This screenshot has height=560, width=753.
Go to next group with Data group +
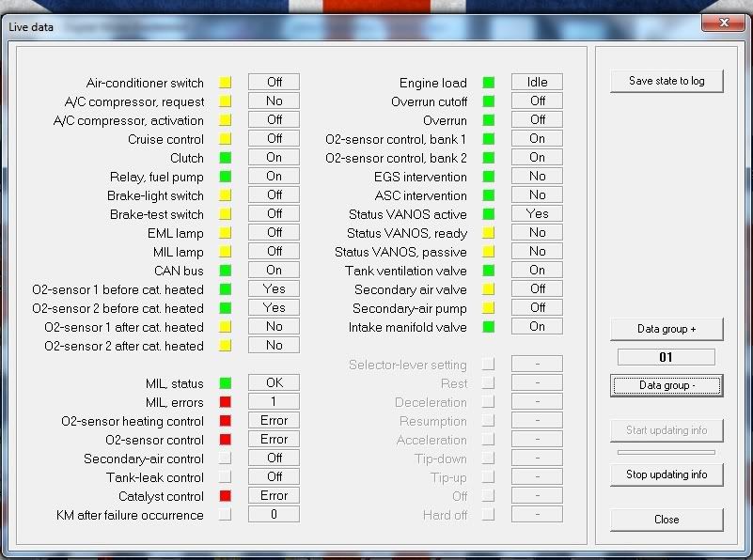(x=667, y=330)
